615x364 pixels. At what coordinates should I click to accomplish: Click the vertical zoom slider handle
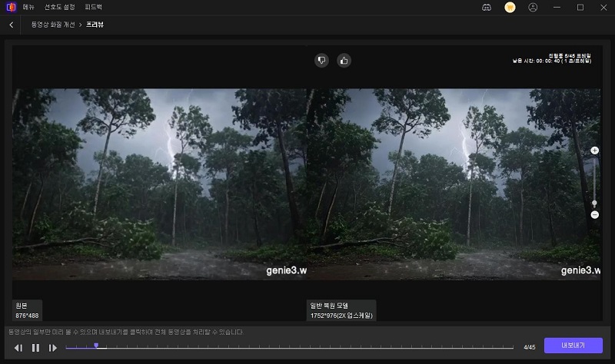point(594,204)
